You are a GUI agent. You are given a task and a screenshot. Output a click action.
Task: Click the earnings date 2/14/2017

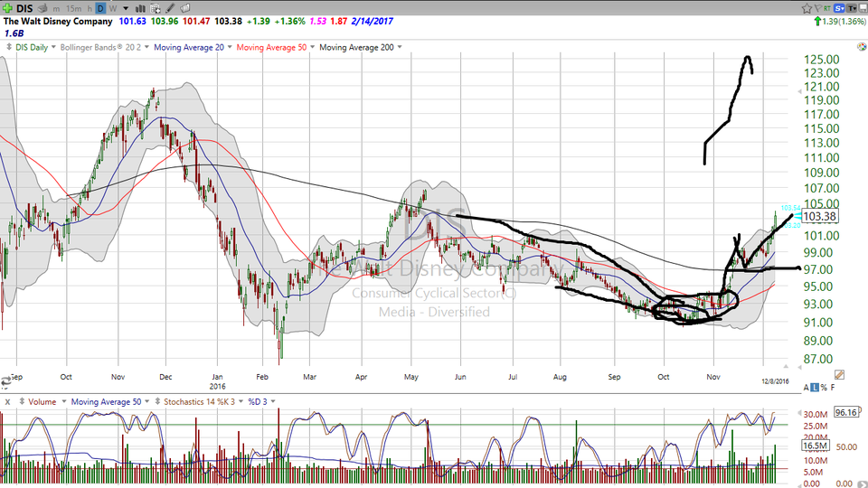(x=372, y=21)
